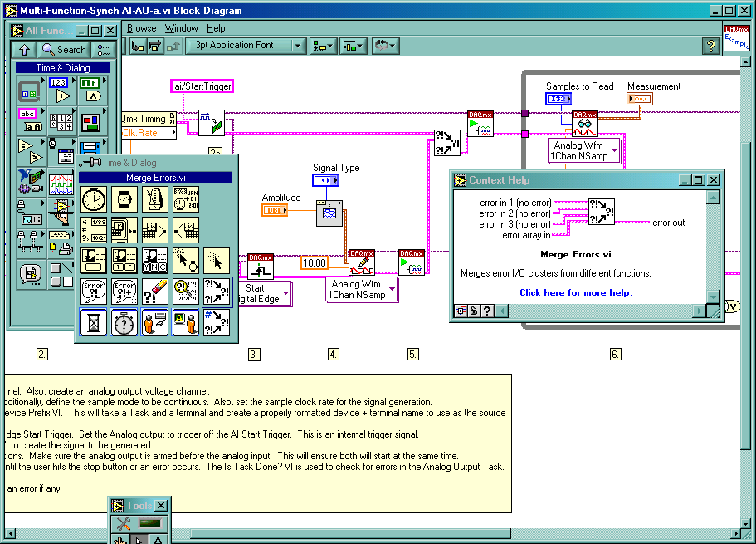Select the Elapsed Time Express VI

tap(124, 322)
